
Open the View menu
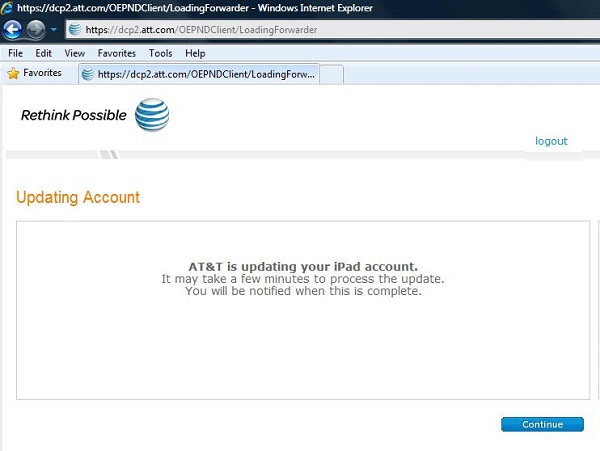[75, 53]
